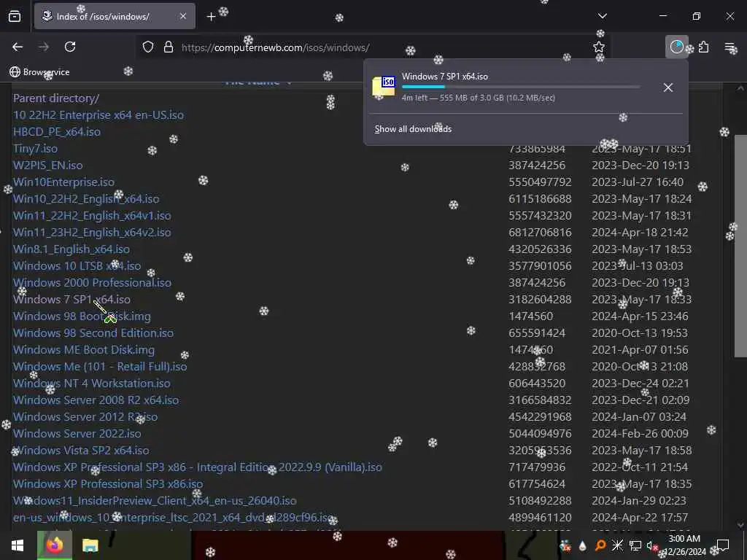Open a new tab with plus button

pyautogui.click(x=211, y=17)
